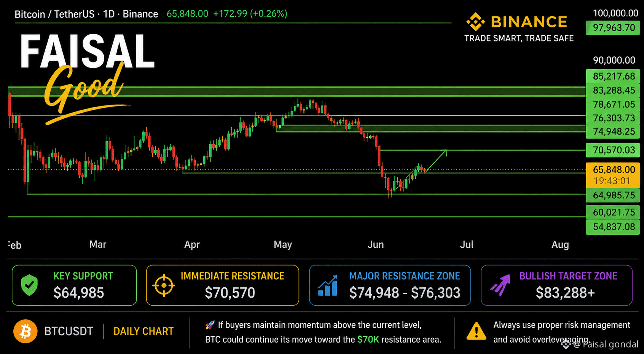Screen dimensions: 644x354
Task: Click the 'Always use proper risk management' line
Action: (562, 325)
